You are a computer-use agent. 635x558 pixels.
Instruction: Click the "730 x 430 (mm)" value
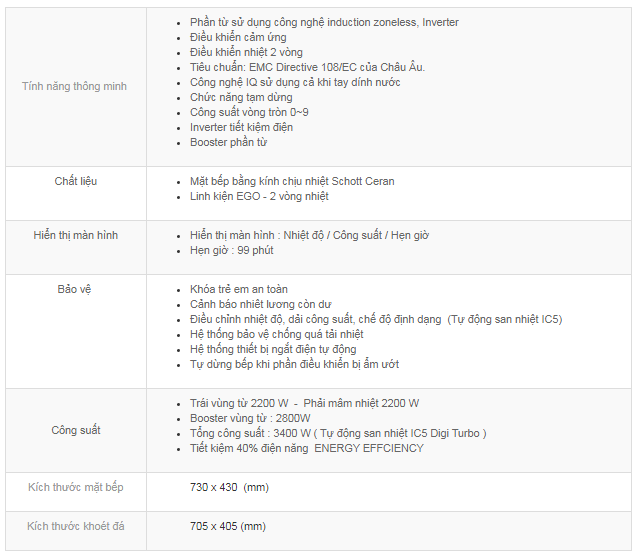pos(229,487)
